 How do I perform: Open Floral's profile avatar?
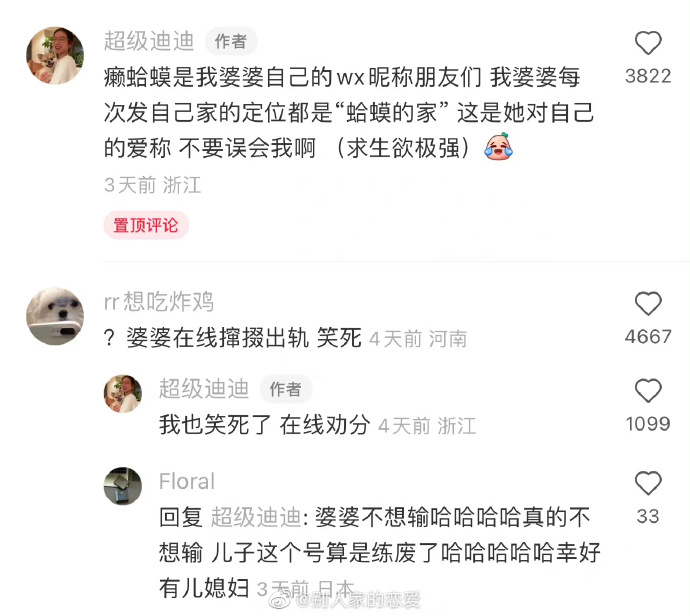(123, 486)
